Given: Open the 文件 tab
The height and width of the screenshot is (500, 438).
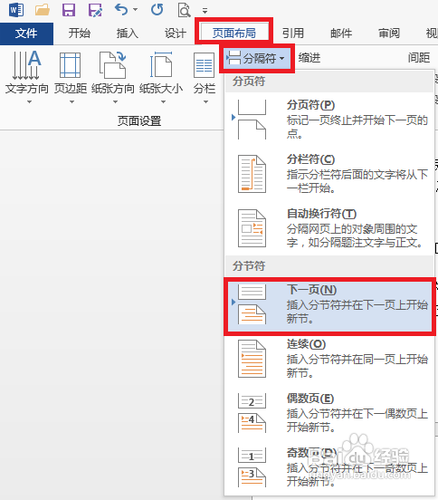Looking at the screenshot, I should click(x=26, y=33).
